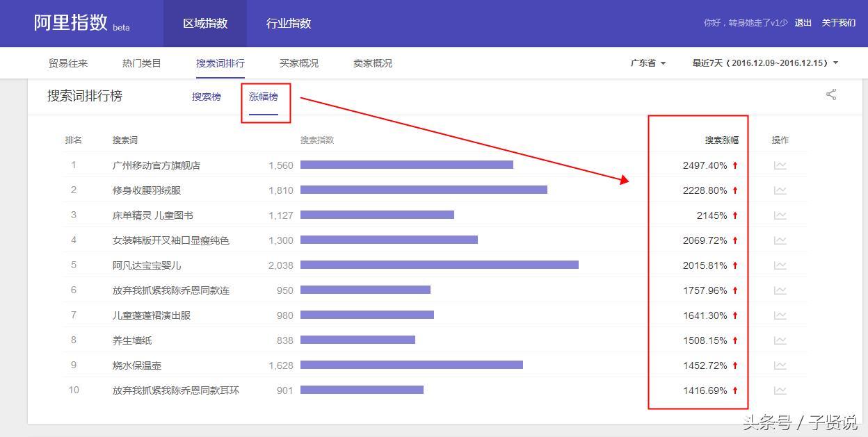
Task: Open the 买家概况 section
Action: pyautogui.click(x=299, y=63)
